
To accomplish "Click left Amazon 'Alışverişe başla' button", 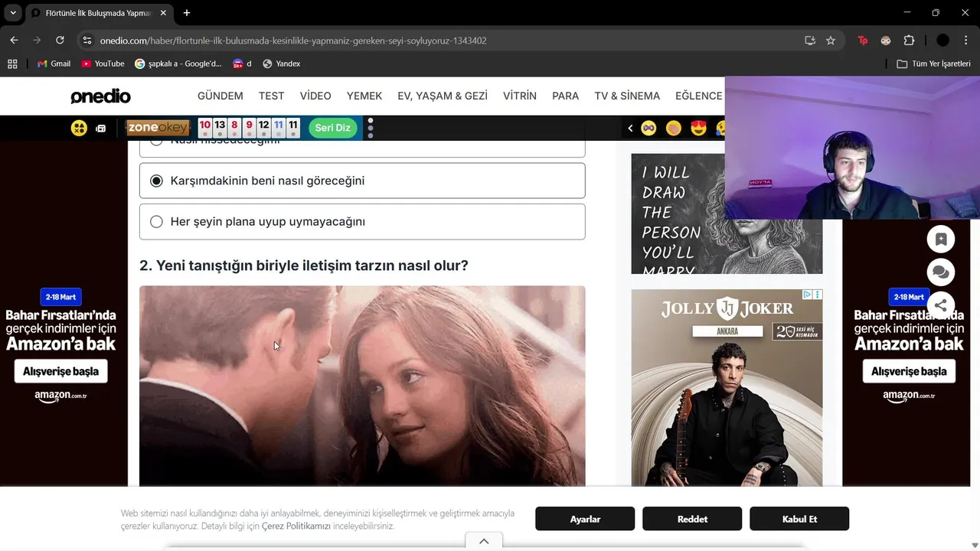I will point(60,371).
